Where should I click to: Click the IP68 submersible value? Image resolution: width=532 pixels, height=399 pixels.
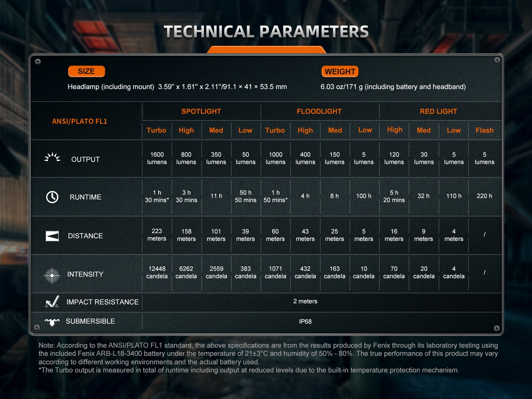tap(305, 321)
